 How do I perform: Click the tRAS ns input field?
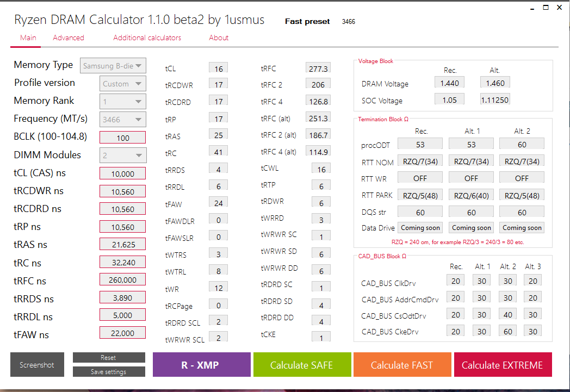(123, 244)
